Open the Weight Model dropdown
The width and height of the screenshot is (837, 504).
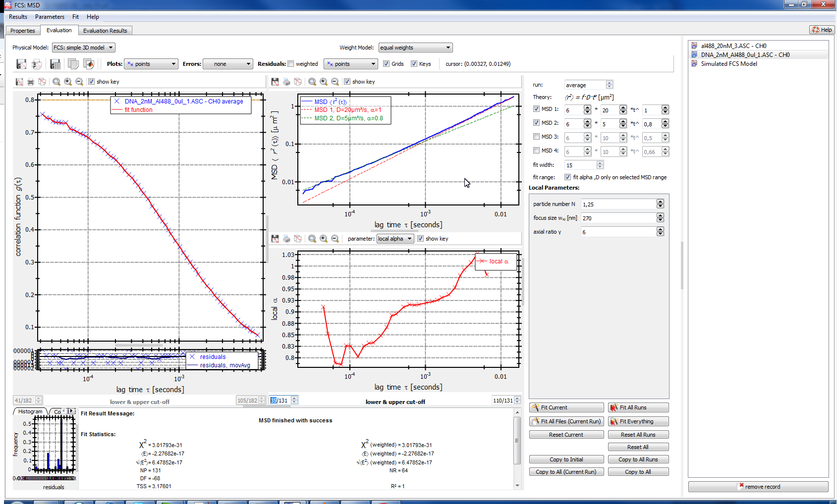(415, 48)
